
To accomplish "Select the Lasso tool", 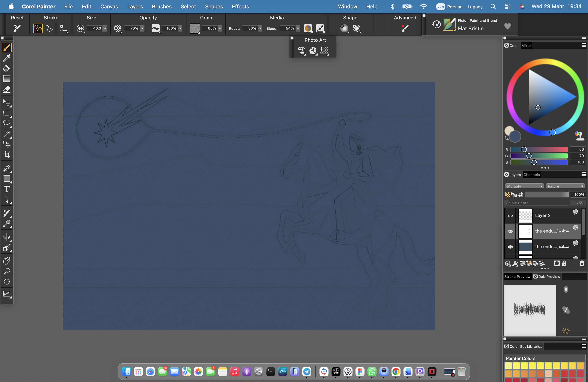I will [7, 123].
